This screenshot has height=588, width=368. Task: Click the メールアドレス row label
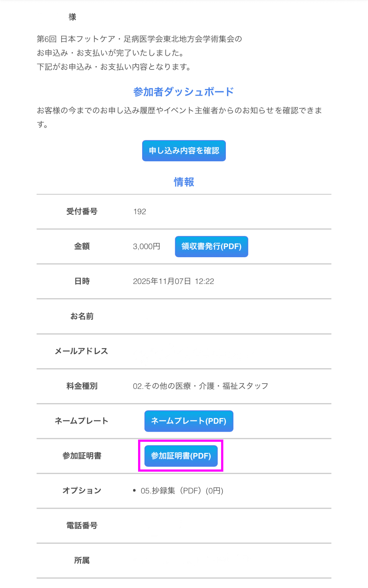coord(81,351)
